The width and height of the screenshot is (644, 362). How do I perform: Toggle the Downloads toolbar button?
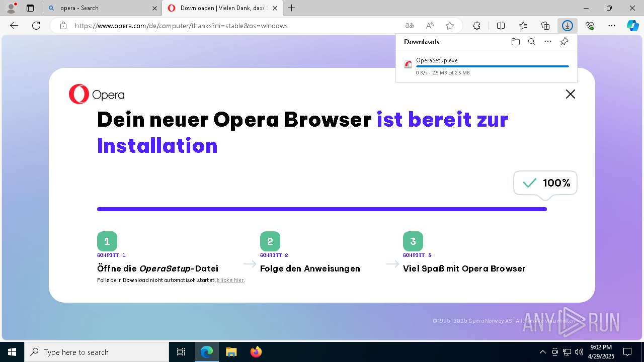pyautogui.click(x=568, y=26)
